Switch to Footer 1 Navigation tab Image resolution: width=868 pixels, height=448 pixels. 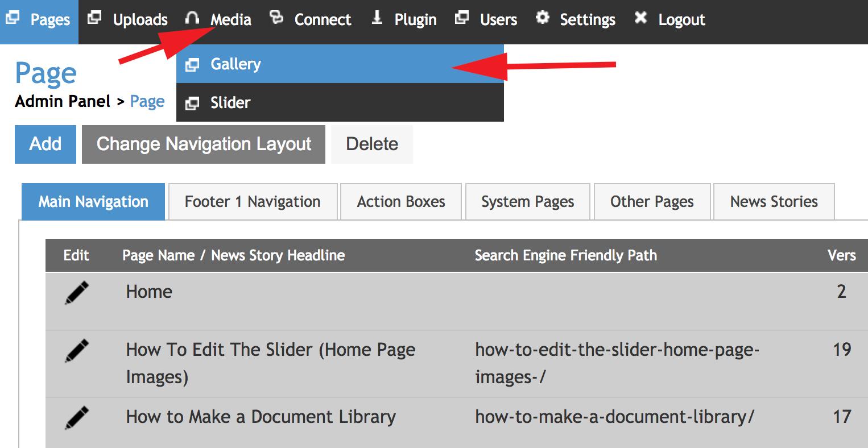click(253, 202)
